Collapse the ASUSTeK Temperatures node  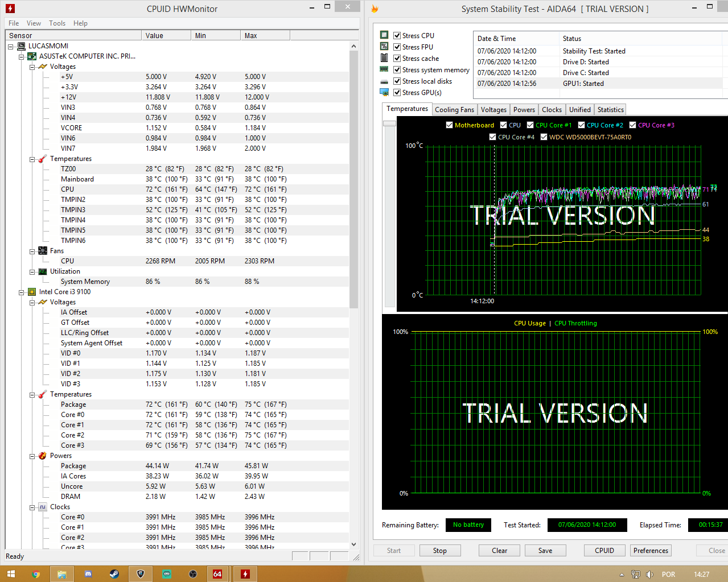click(x=32, y=159)
